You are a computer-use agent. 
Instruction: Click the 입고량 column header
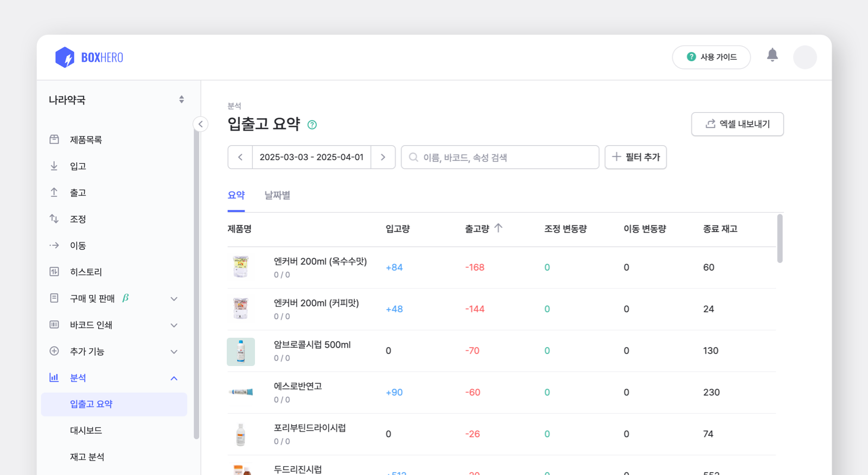point(398,229)
